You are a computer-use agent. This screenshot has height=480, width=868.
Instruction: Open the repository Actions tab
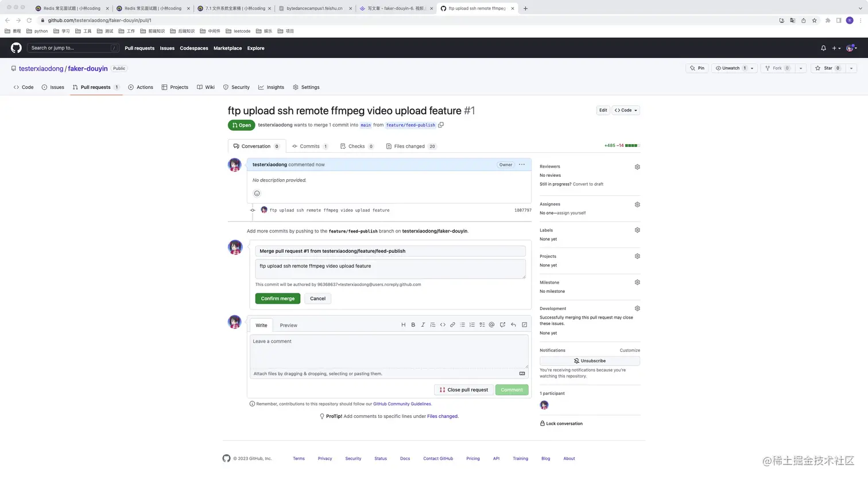[x=141, y=87]
